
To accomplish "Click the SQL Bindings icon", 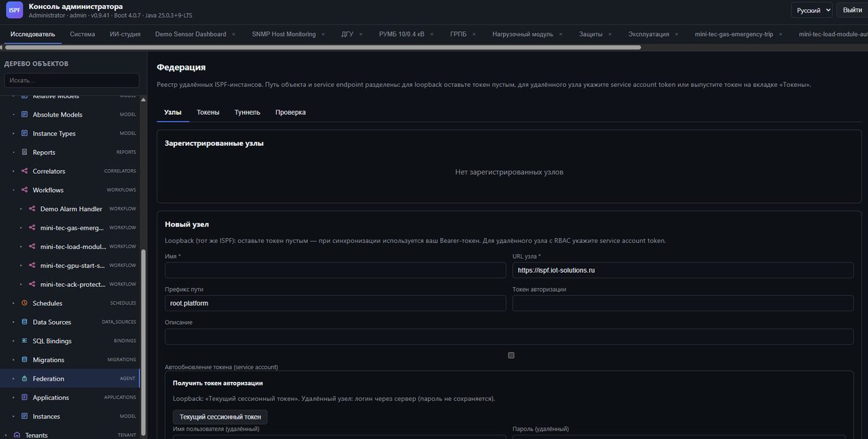I will [x=25, y=341].
